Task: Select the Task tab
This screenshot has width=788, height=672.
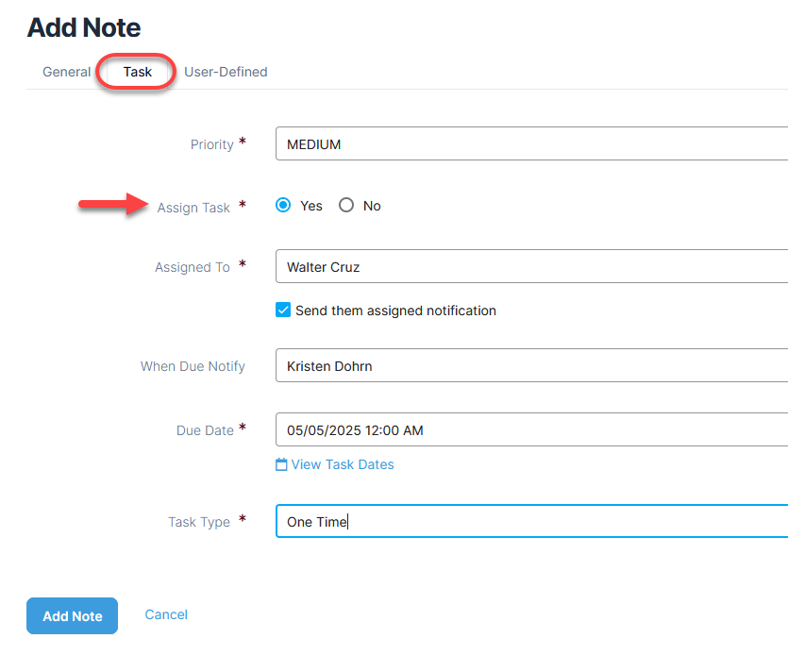Action: click(138, 72)
